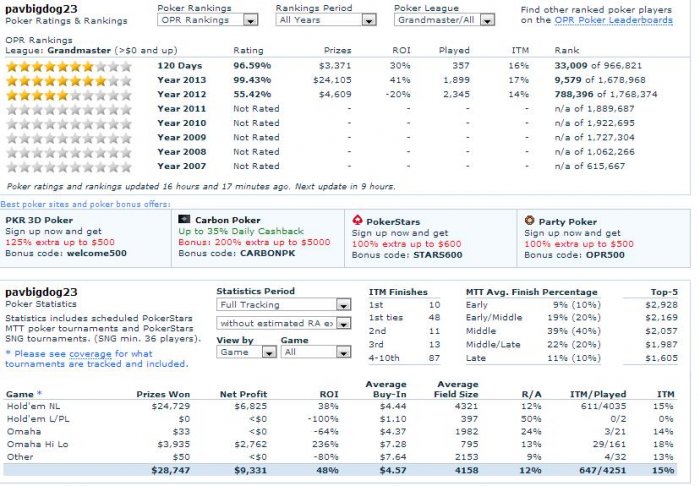
Task: Click the PKR 3D Poker offer title
Action: click(x=42, y=219)
